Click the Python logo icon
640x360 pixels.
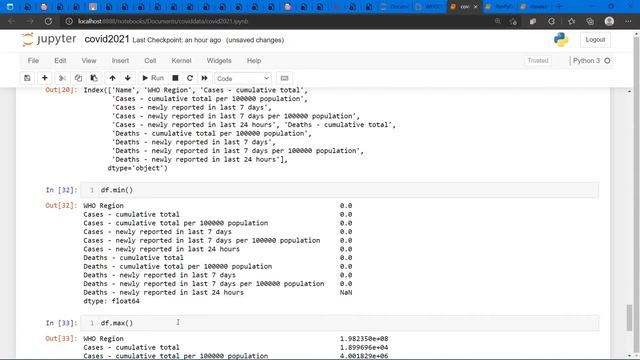coord(561,40)
